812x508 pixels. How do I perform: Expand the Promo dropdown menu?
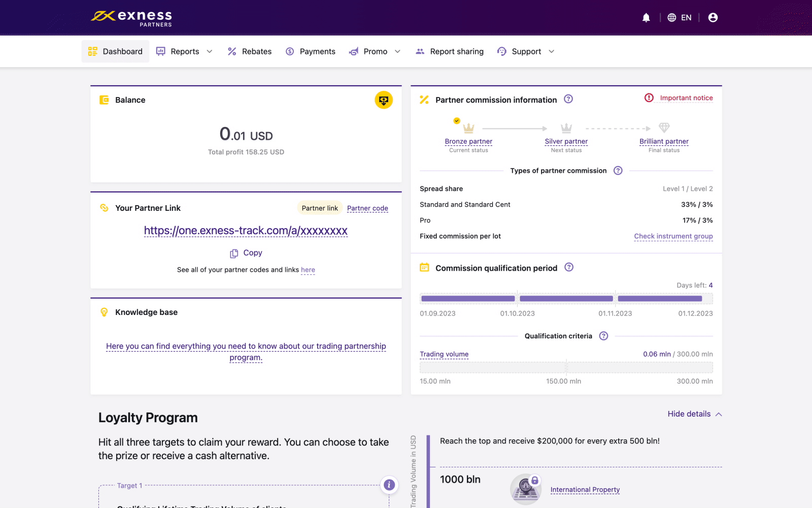[376, 51]
